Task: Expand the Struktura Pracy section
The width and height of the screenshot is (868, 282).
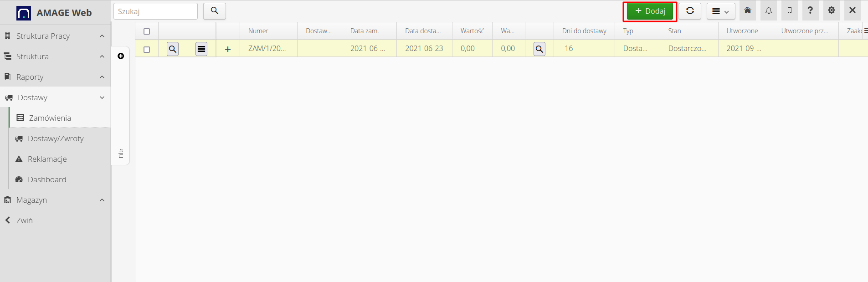Action: 55,36
